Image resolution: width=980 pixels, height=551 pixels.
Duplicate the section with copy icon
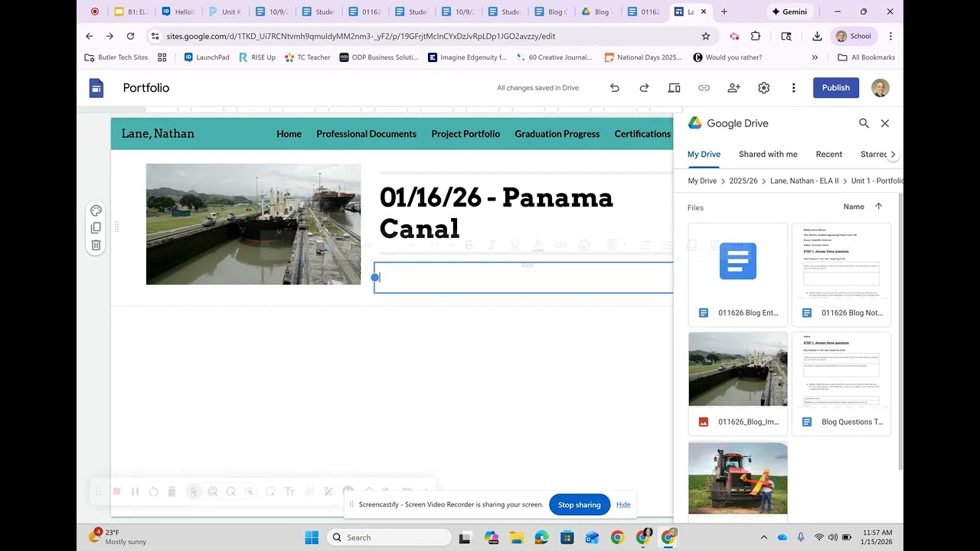coord(96,227)
